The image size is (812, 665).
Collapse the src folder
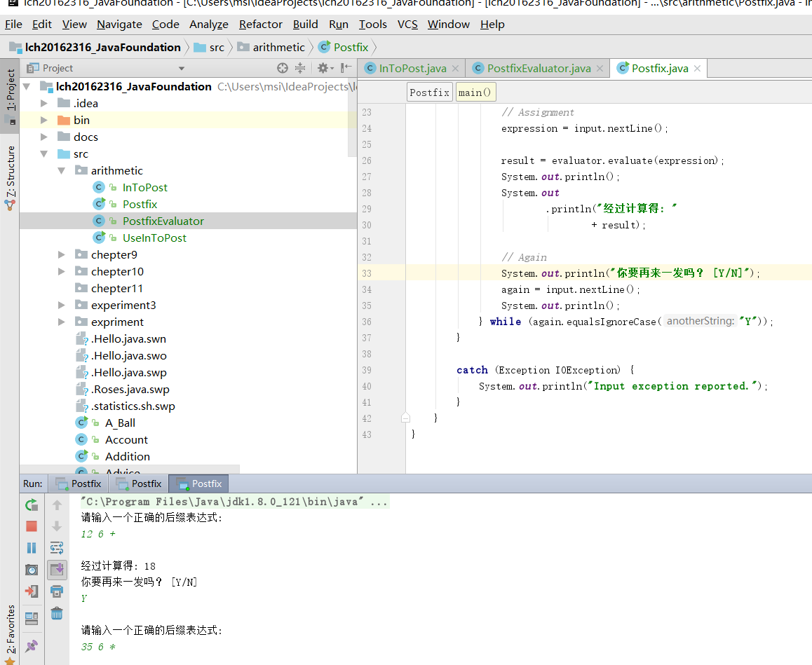[44, 153]
